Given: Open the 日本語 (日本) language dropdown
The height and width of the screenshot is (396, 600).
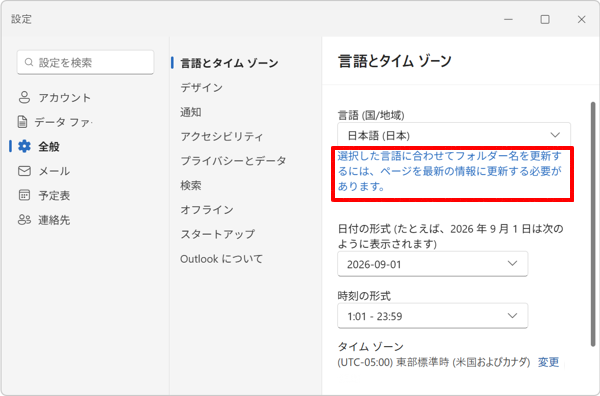Looking at the screenshot, I should (x=454, y=135).
